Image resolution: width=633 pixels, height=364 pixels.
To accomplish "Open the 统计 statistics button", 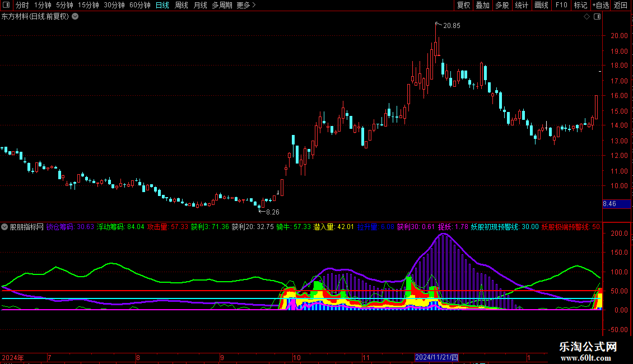I will (x=522, y=5).
